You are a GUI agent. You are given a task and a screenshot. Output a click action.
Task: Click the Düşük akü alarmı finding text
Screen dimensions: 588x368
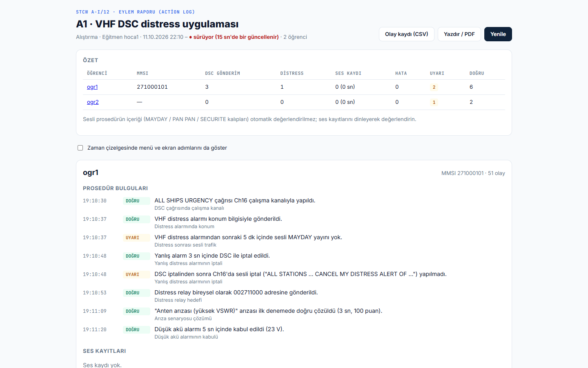click(x=219, y=329)
